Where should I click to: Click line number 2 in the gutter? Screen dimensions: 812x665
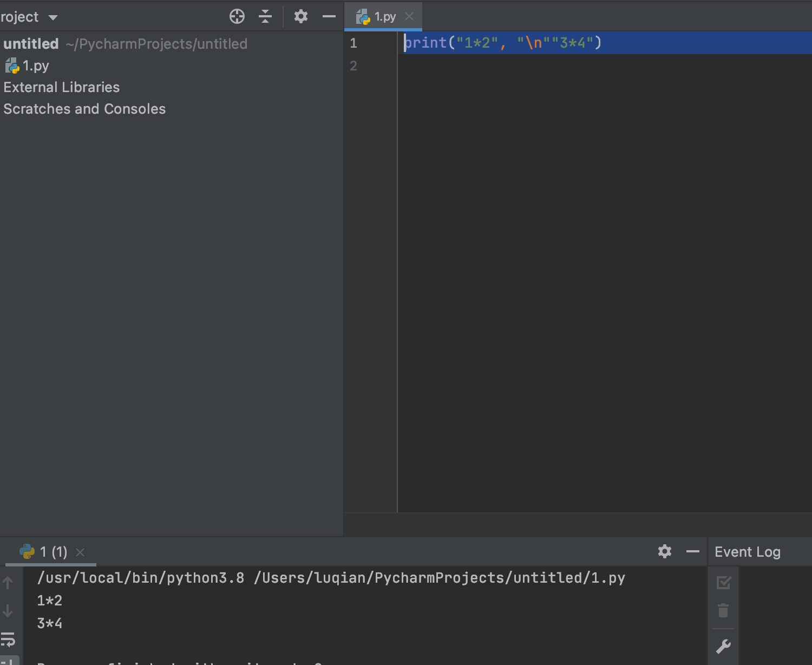pyautogui.click(x=353, y=66)
